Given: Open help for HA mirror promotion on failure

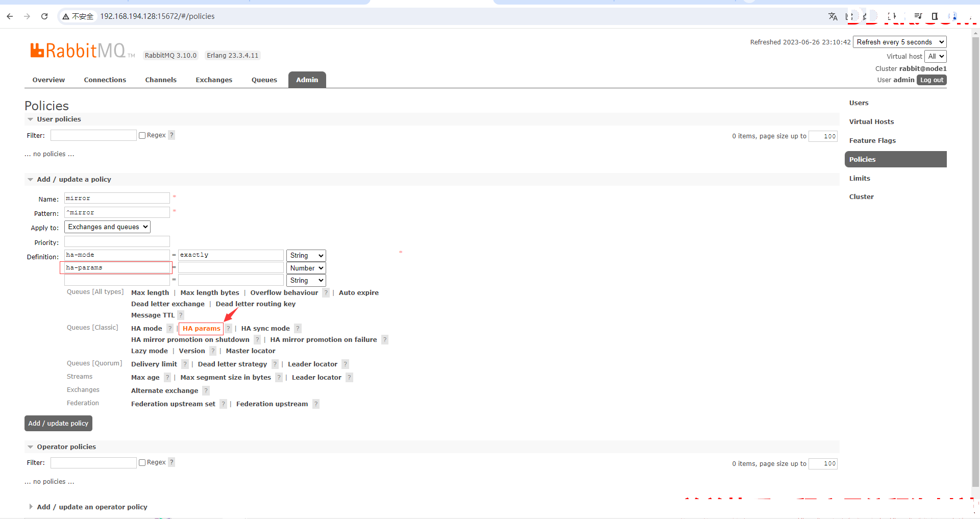Looking at the screenshot, I should click(385, 340).
